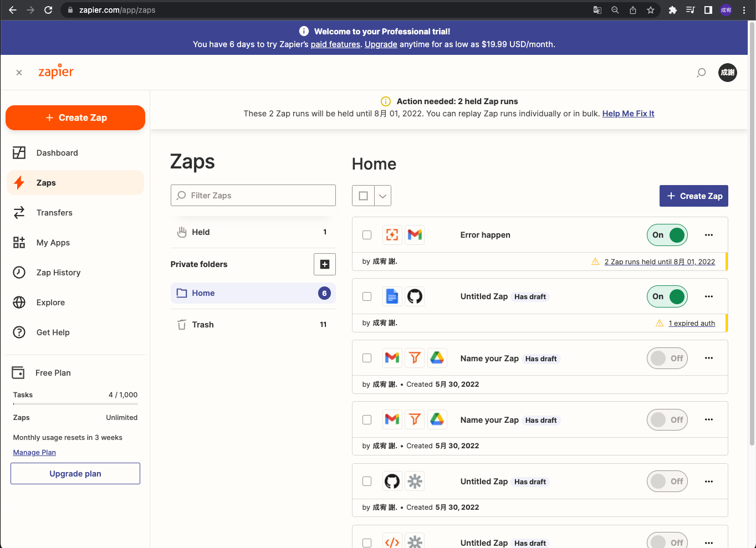The image size is (756, 548).
Task: Open Zap History in the sidebar
Action: point(75,273)
